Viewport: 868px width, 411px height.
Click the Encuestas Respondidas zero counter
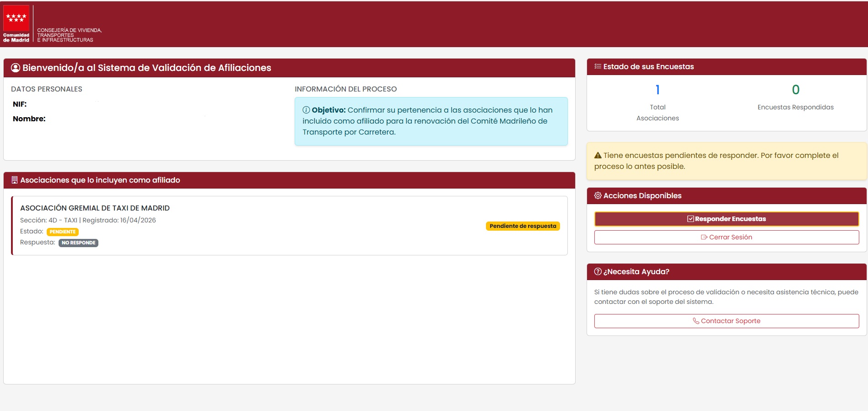click(x=795, y=90)
